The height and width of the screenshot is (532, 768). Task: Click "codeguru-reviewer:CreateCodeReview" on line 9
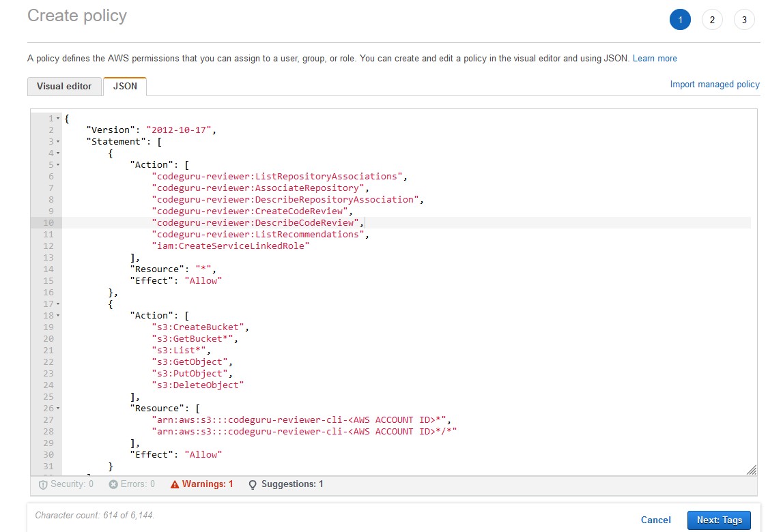point(250,211)
